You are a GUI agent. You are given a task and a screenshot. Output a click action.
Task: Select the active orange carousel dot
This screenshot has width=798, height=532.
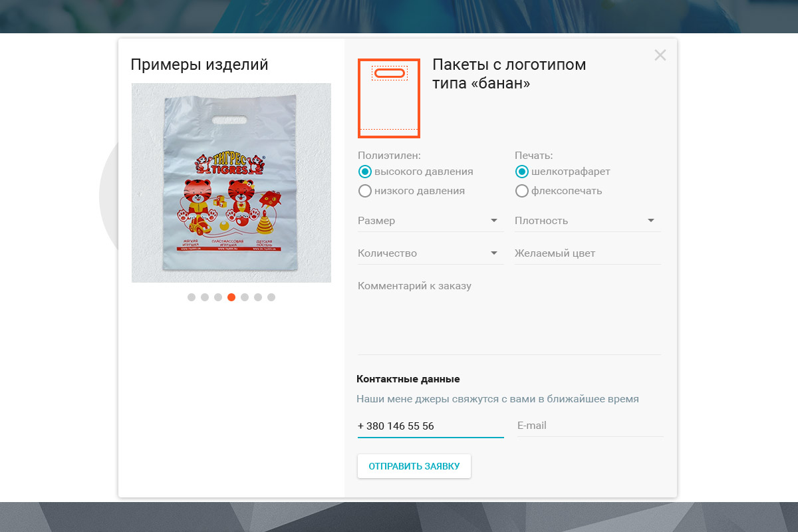click(x=231, y=297)
